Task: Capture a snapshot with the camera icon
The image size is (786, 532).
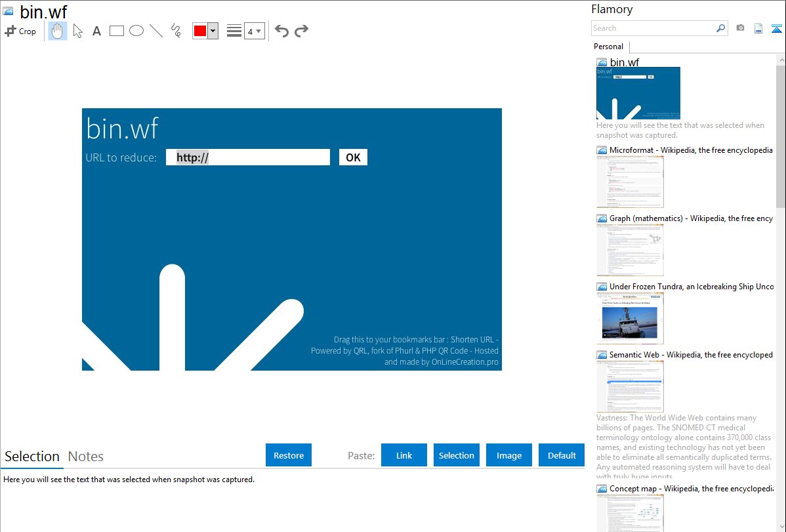Action: 740,28
